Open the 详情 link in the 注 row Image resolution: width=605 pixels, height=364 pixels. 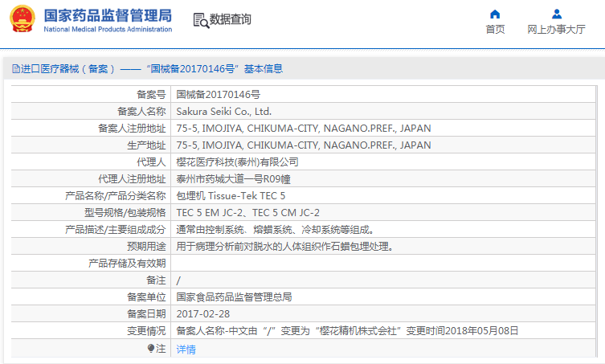point(186,349)
